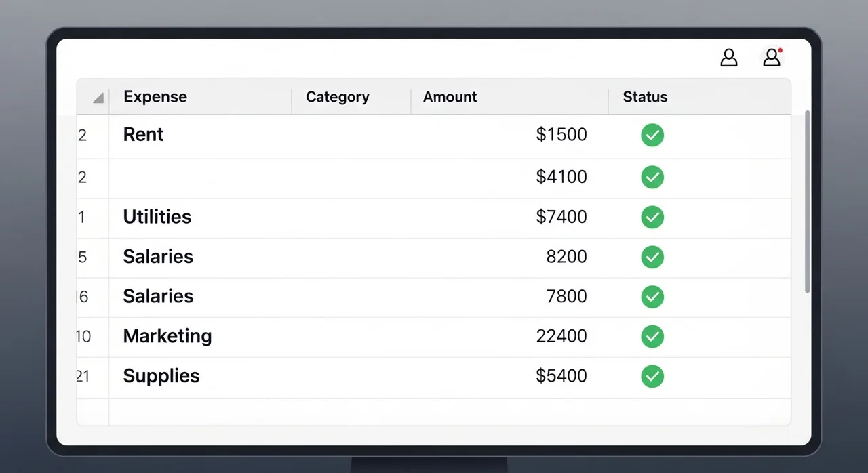Toggle status check on 8200 Salaries row
Viewport: 868px width, 473px height.
pos(652,257)
